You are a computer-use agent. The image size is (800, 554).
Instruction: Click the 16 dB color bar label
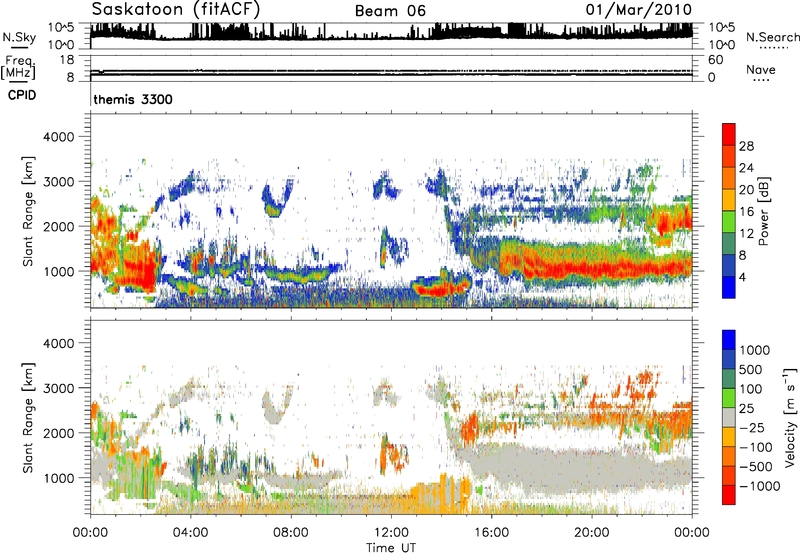click(746, 212)
